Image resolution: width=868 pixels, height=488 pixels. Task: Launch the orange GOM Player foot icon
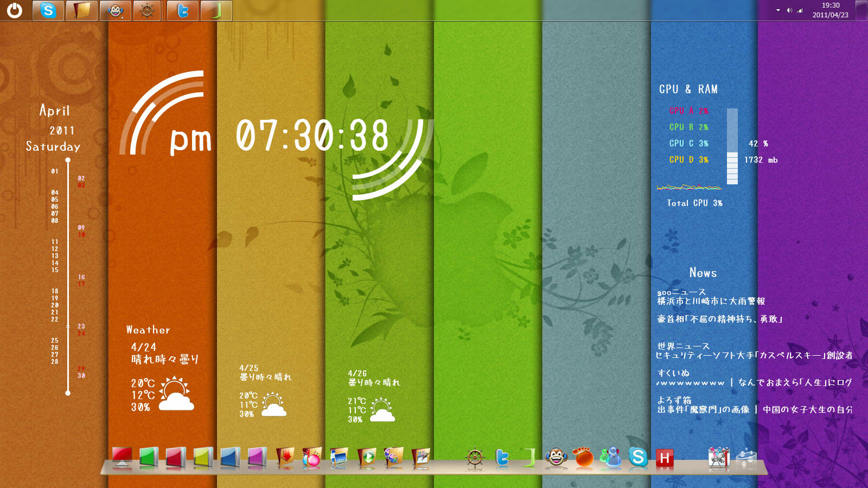(x=584, y=458)
